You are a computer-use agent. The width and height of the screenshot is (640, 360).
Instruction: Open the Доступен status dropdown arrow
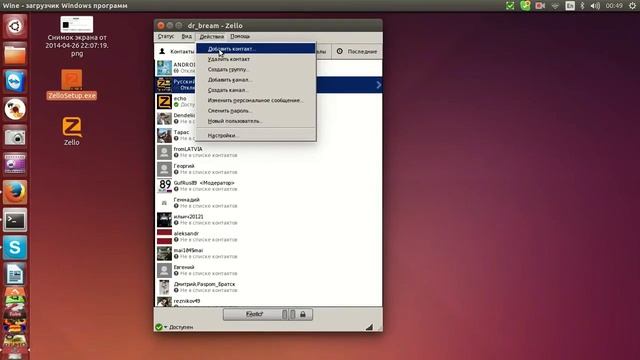[166, 327]
